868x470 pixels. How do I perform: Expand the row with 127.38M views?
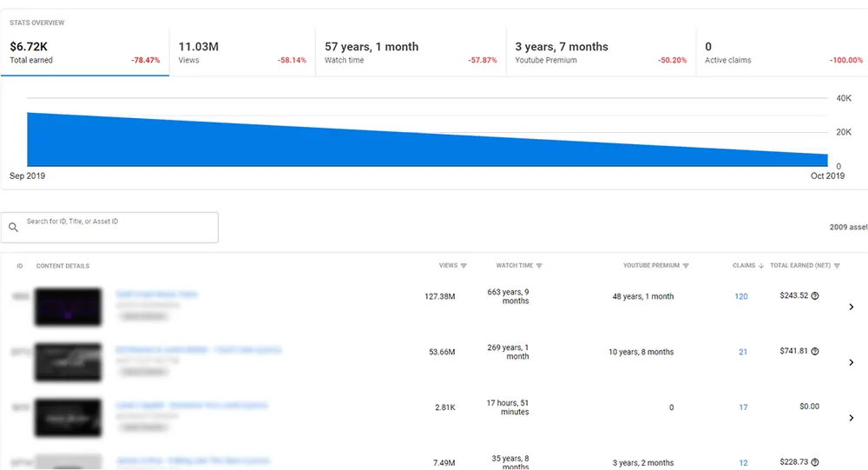click(x=852, y=307)
